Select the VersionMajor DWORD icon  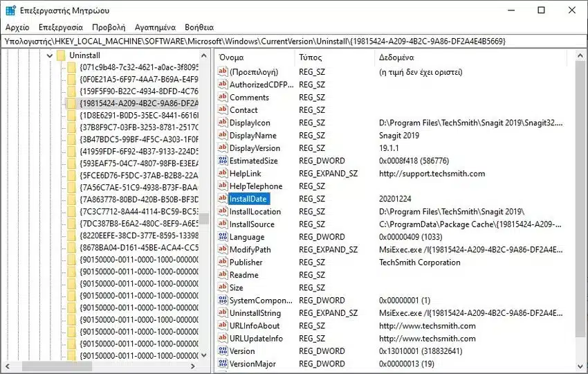pos(223,364)
